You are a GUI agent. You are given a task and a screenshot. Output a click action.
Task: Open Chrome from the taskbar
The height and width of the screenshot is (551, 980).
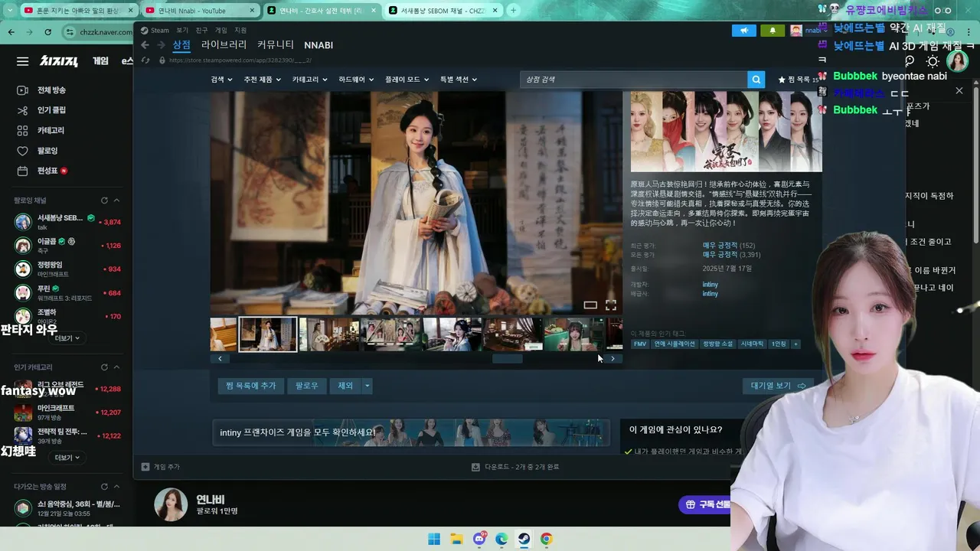coord(546,539)
